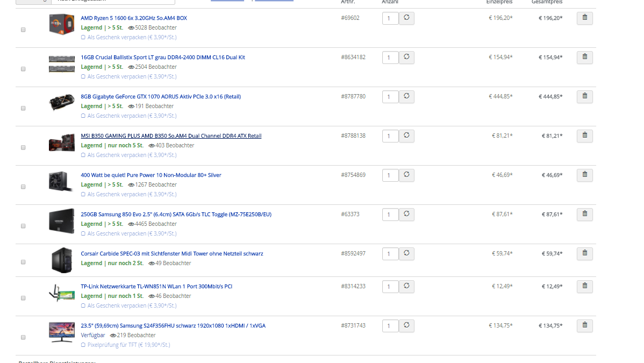Update quantity for Gigabyte GTX 1070

406,96
